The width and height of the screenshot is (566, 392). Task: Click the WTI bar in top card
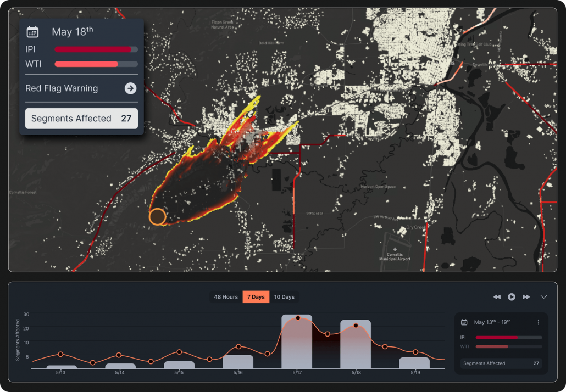point(96,64)
